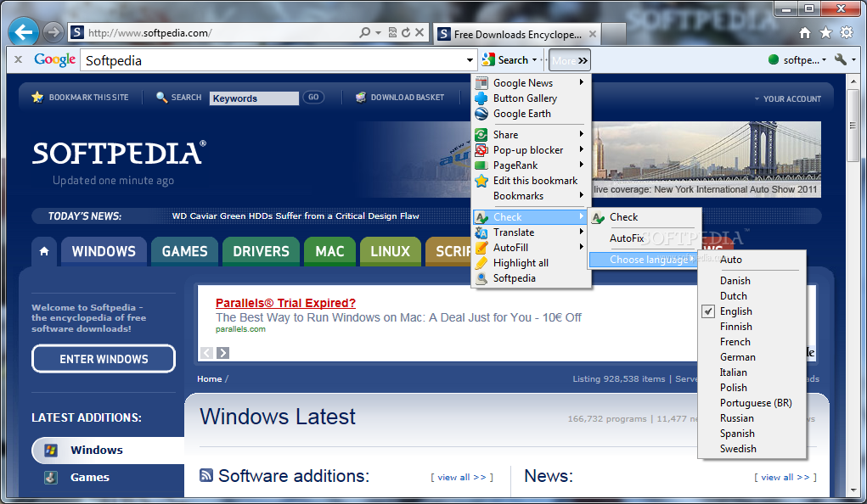867x504 pixels.
Task: Launch Google Earth from the More menu
Action: [531, 114]
